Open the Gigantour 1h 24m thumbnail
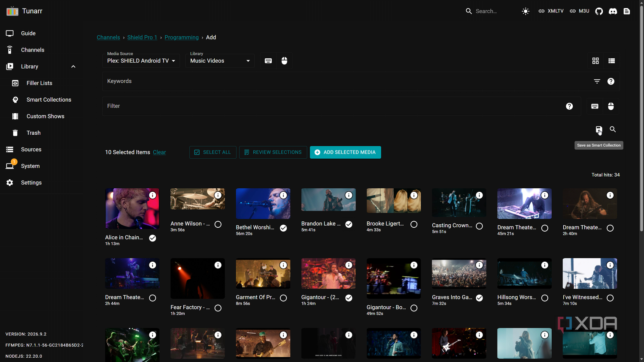The image size is (644, 362). coord(328,273)
